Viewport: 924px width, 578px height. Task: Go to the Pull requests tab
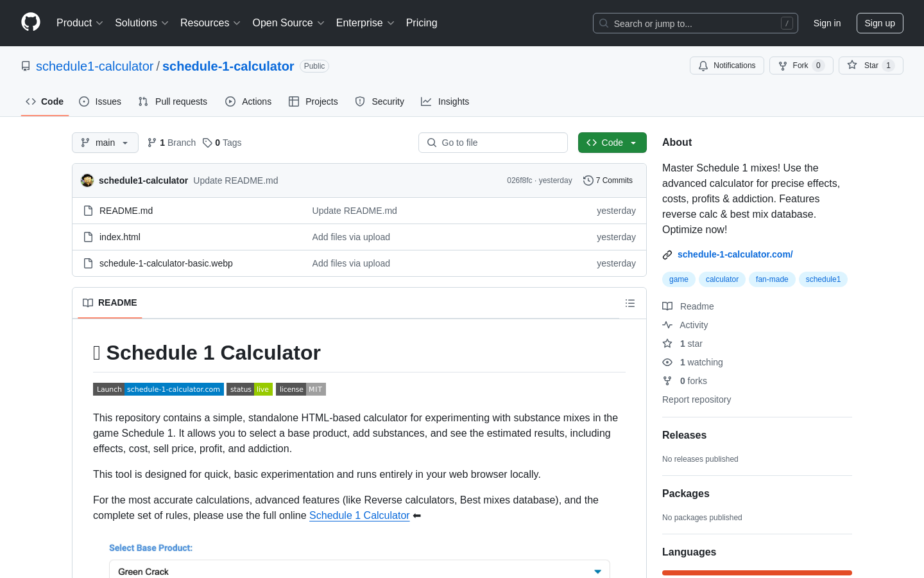[x=173, y=101]
